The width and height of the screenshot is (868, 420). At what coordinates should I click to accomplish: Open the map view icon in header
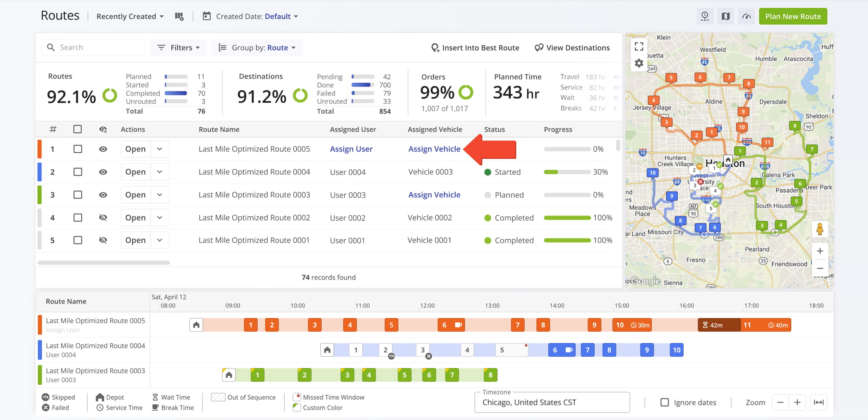[x=726, y=17]
